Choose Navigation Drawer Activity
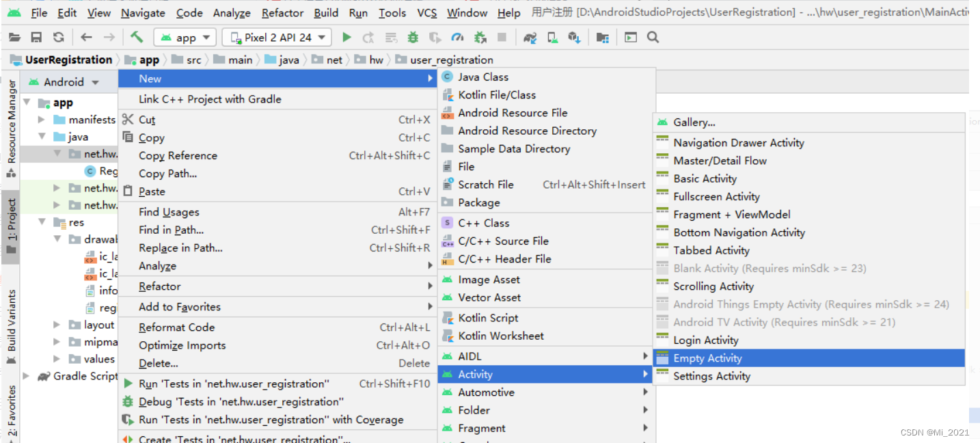Image resolution: width=980 pixels, height=443 pixels. pyautogui.click(x=809, y=143)
